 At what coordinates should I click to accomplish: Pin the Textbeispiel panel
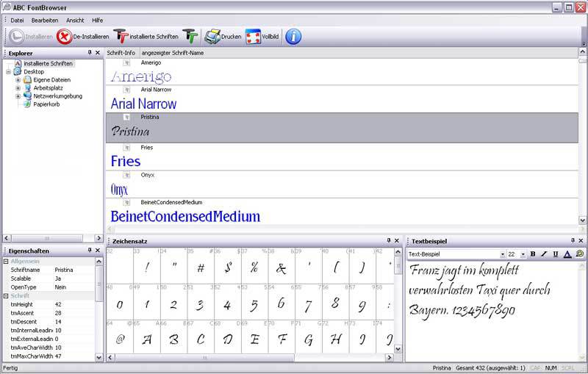pos(573,240)
